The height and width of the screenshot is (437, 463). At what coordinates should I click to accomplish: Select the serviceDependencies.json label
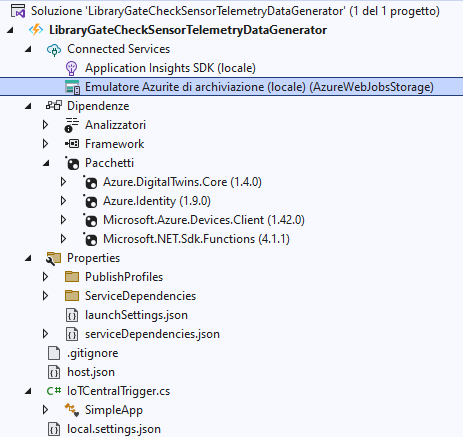152,334
